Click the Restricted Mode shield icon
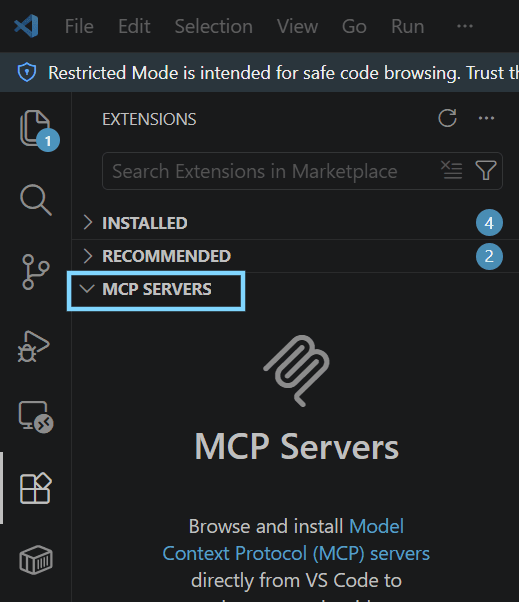This screenshot has width=519, height=602. (27, 73)
